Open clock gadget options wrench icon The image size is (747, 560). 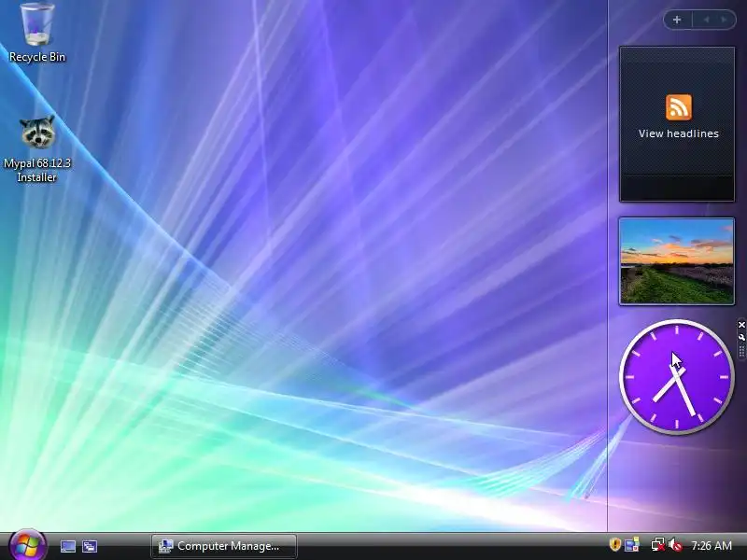[741, 337]
